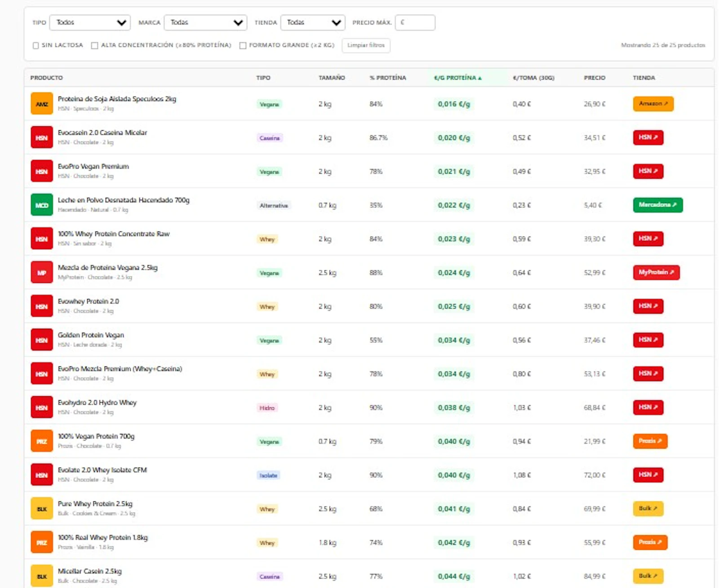The image size is (719, 588).
Task: Click Hidro tag on Evohydro 2.0 row
Action: coord(267,408)
